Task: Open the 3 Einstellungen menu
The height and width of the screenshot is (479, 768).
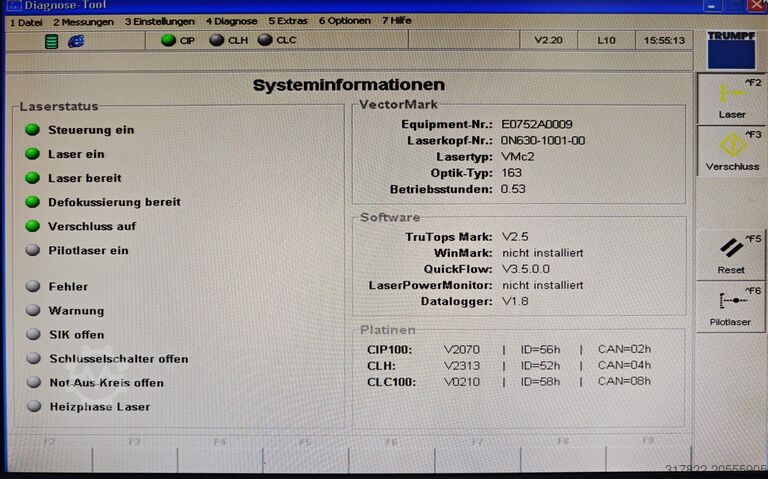Action: click(x=160, y=22)
